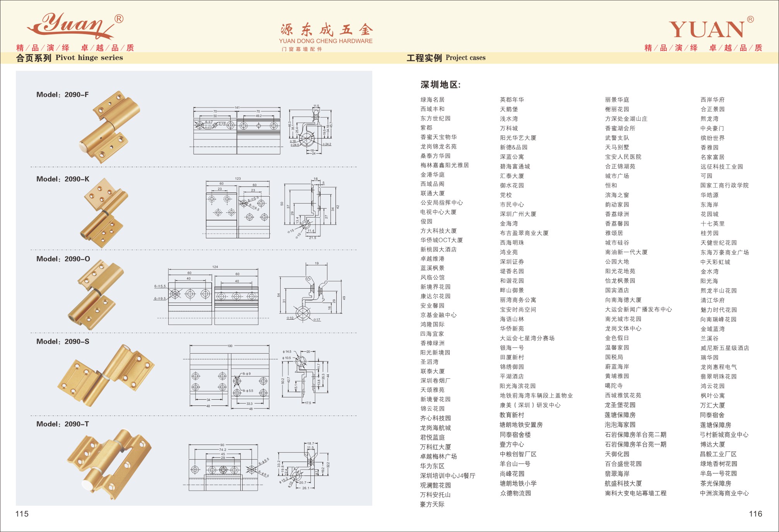Click the 'Model: 2090-O' label
779x532 pixels.
click(x=63, y=259)
